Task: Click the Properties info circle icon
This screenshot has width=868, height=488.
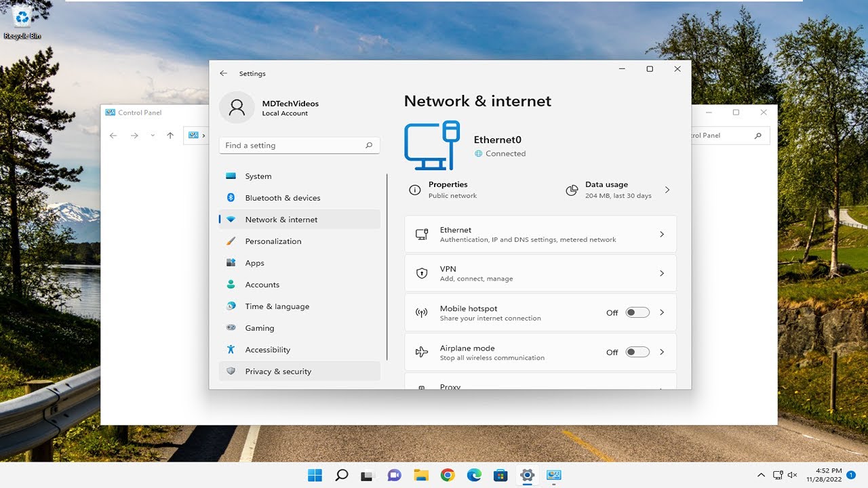Action: pyautogui.click(x=415, y=190)
